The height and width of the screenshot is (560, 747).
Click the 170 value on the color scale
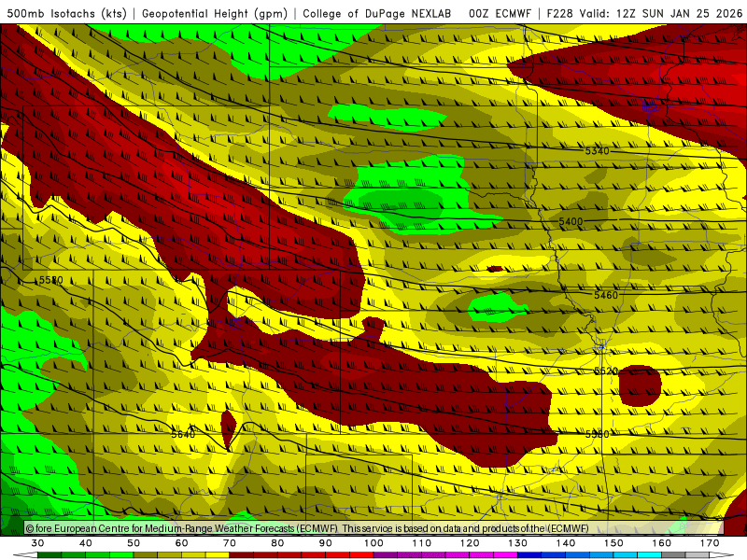(x=710, y=543)
